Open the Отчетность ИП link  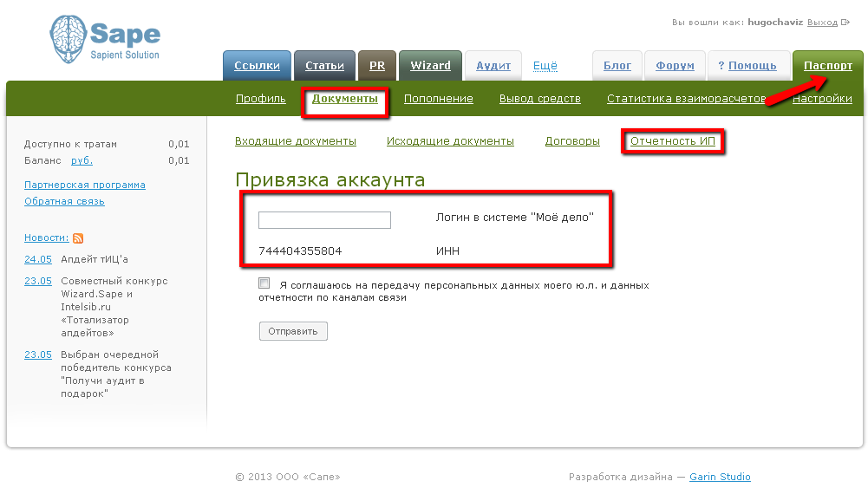coord(673,141)
